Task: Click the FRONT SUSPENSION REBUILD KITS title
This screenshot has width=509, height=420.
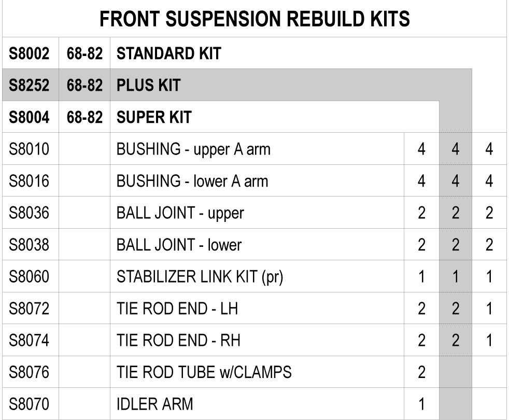Action: click(255, 19)
